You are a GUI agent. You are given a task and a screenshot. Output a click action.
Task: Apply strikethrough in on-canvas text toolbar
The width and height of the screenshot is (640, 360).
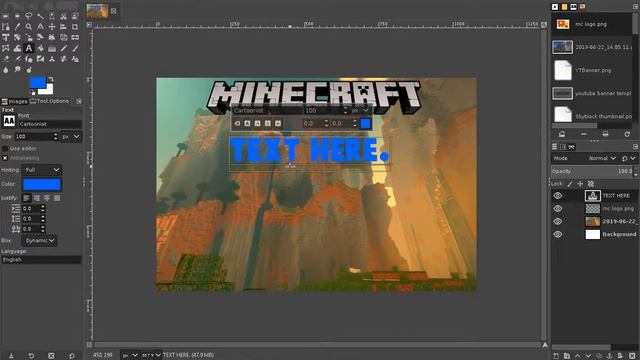pos(278,123)
